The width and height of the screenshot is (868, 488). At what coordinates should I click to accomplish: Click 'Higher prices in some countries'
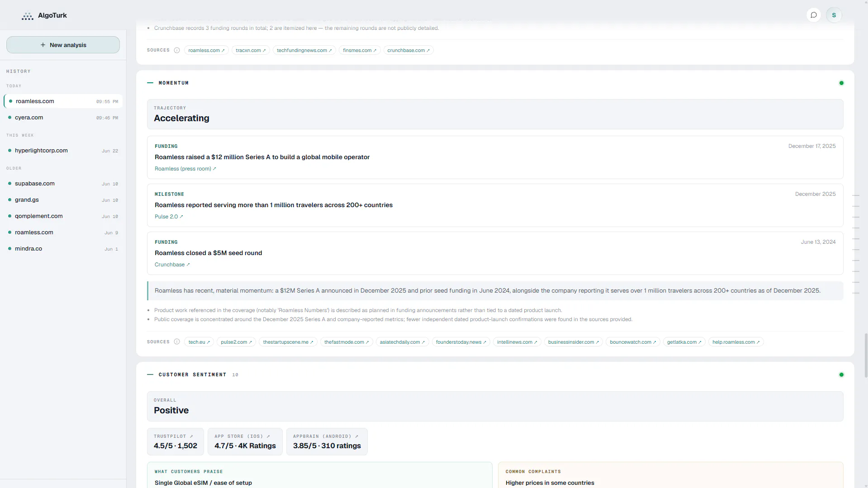point(550,483)
